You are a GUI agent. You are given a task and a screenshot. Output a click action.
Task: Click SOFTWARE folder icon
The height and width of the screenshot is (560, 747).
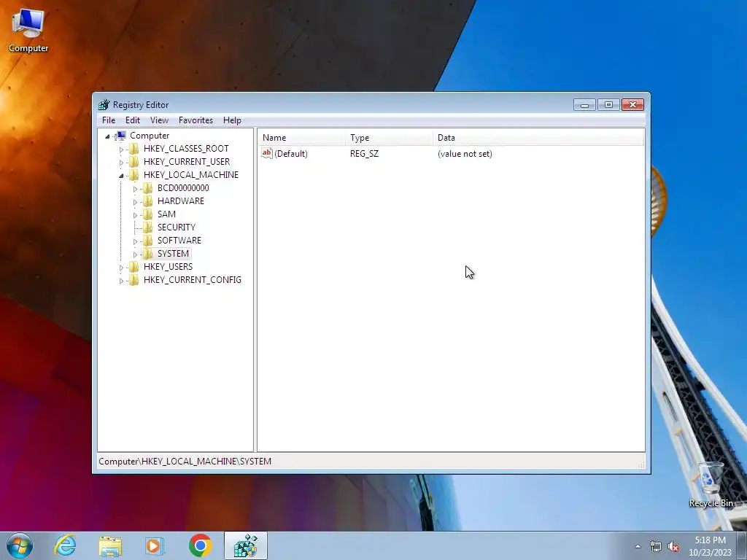point(148,241)
